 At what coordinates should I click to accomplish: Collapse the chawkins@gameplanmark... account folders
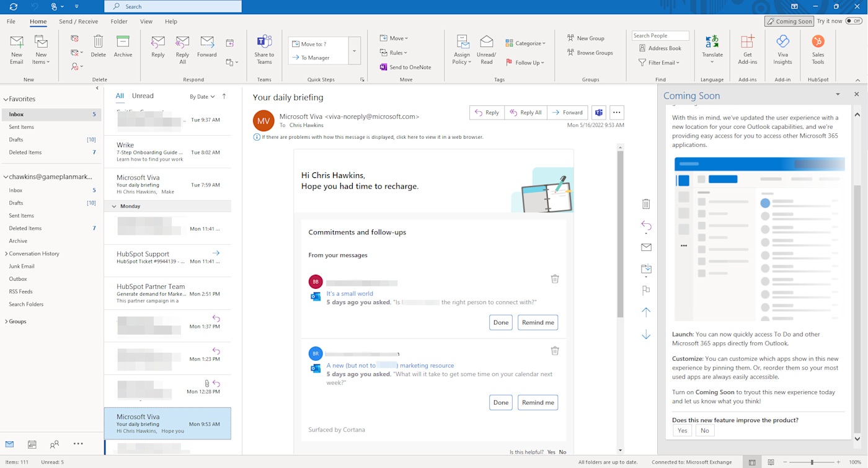6,177
